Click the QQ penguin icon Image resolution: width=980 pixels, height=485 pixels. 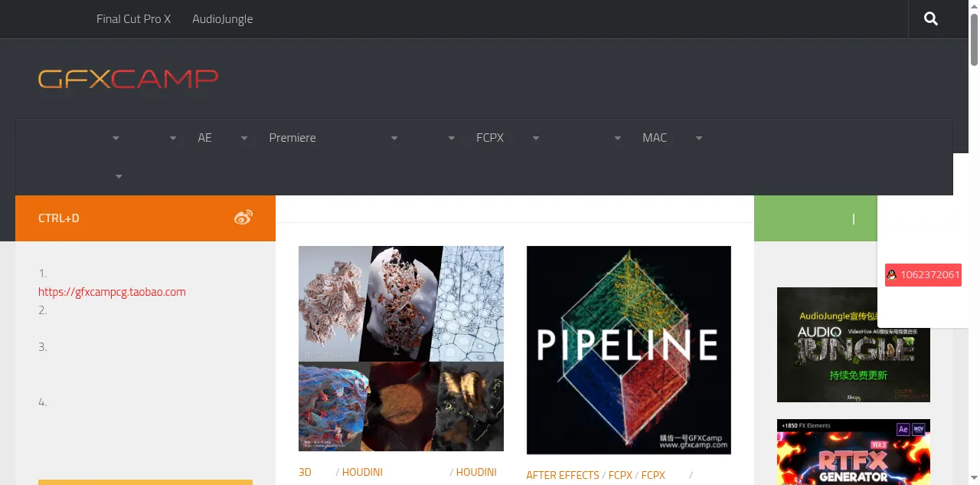[x=892, y=275]
